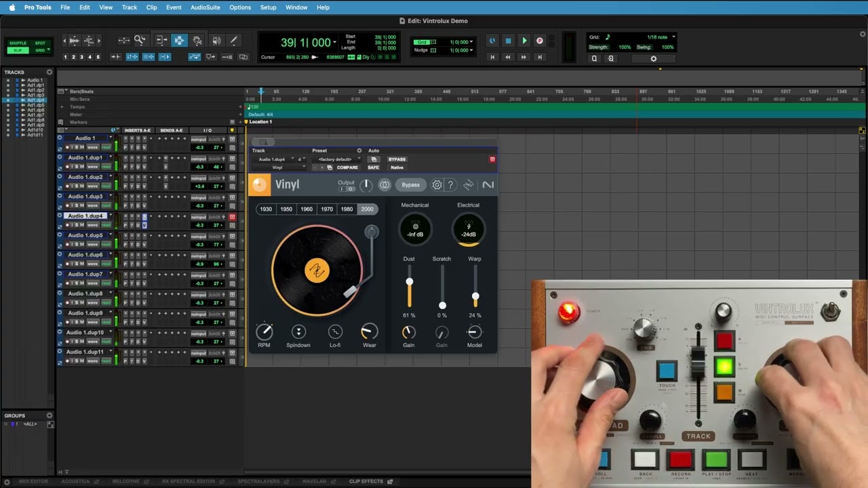Click the Online sync clock icon
Viewport: 868px width, 488px height.
point(492,41)
